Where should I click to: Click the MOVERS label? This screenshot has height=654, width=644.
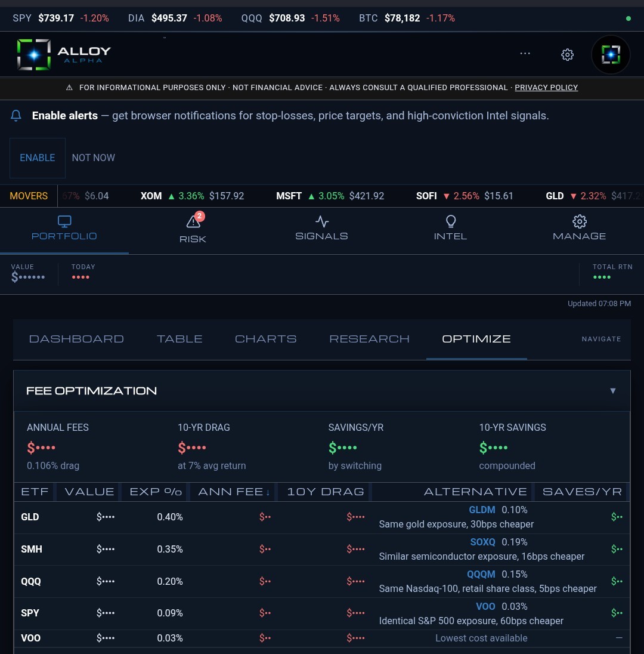pos(29,196)
